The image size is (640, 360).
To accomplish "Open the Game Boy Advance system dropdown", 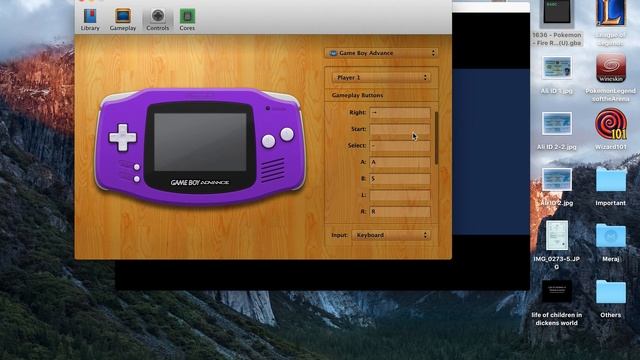I will click(381, 53).
